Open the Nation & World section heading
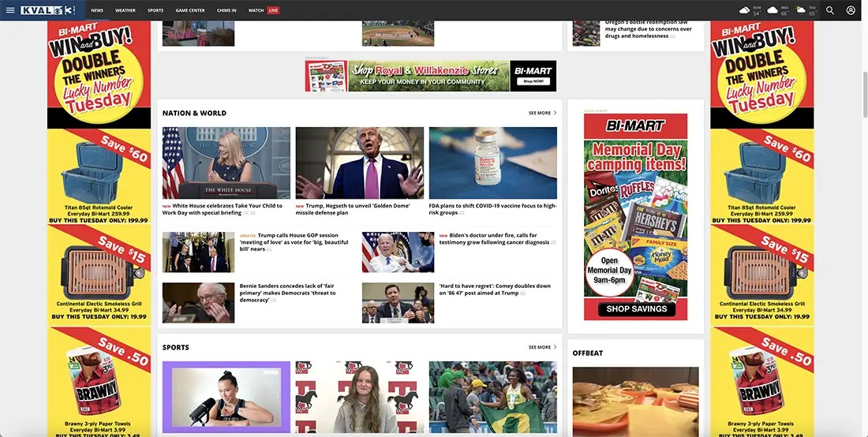 tap(194, 113)
